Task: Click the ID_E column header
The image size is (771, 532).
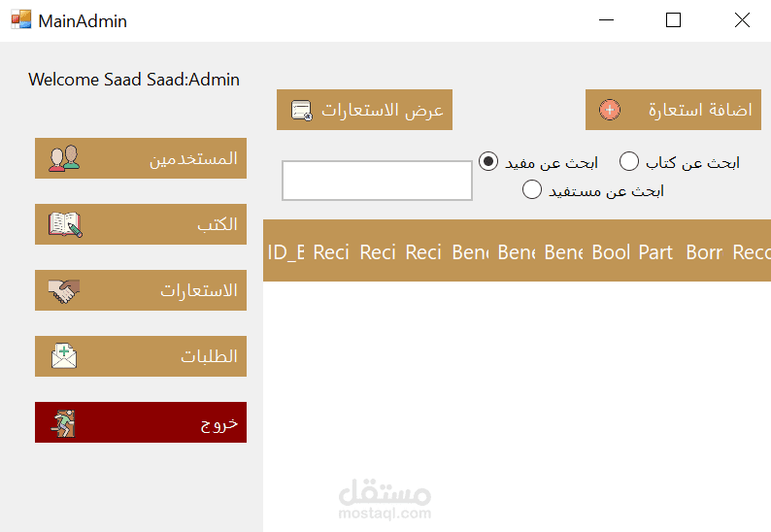Action: point(285,252)
